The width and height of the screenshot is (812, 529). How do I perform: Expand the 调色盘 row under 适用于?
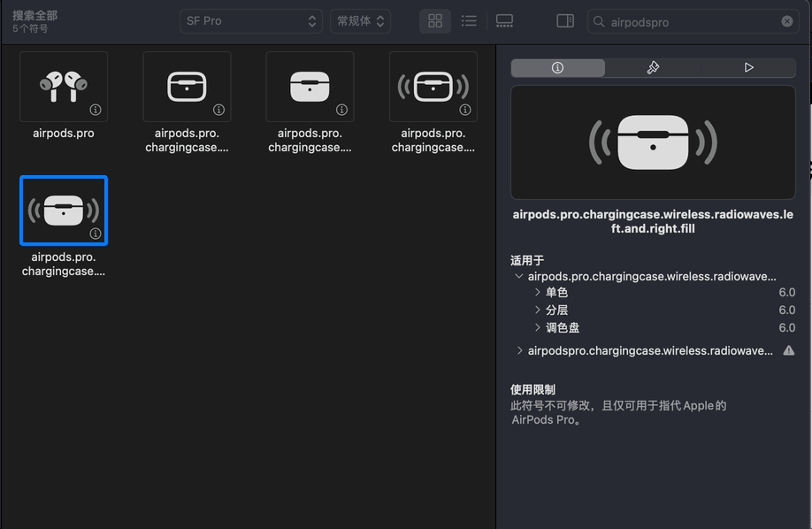537,327
